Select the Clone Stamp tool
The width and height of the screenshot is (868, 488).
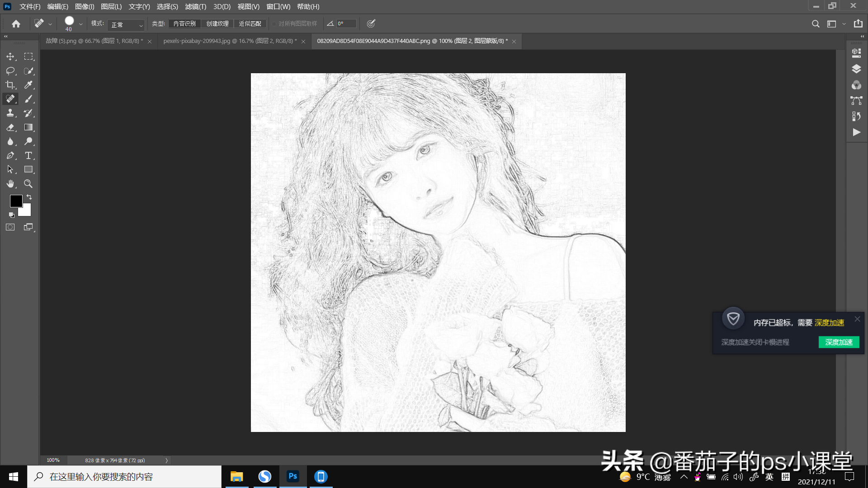10,113
